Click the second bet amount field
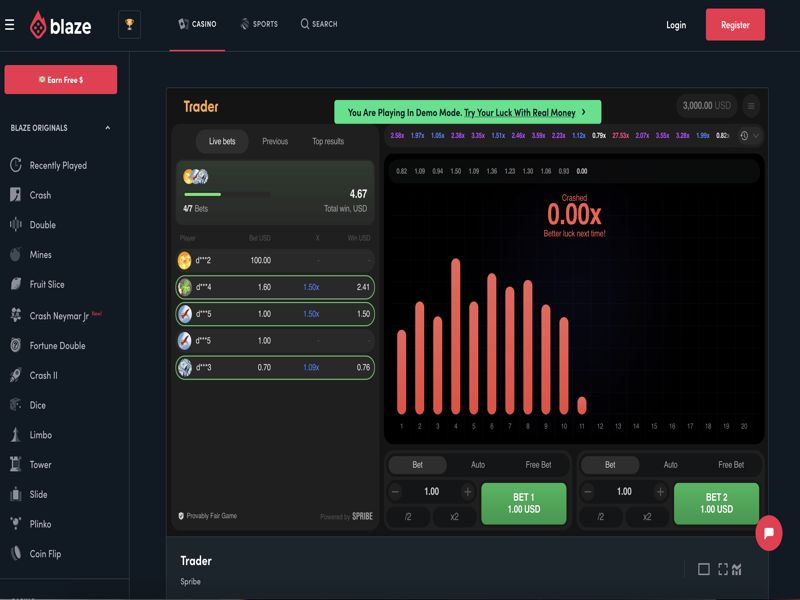800x600 pixels. 624,492
